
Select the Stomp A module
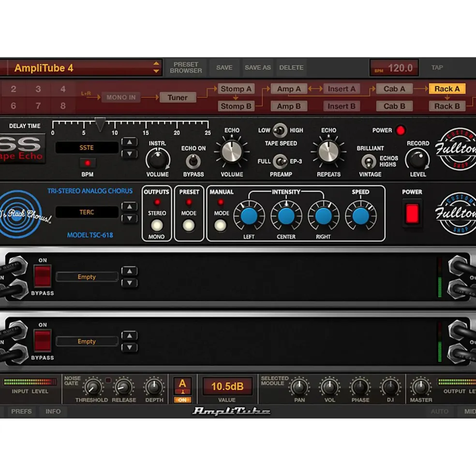236,88
